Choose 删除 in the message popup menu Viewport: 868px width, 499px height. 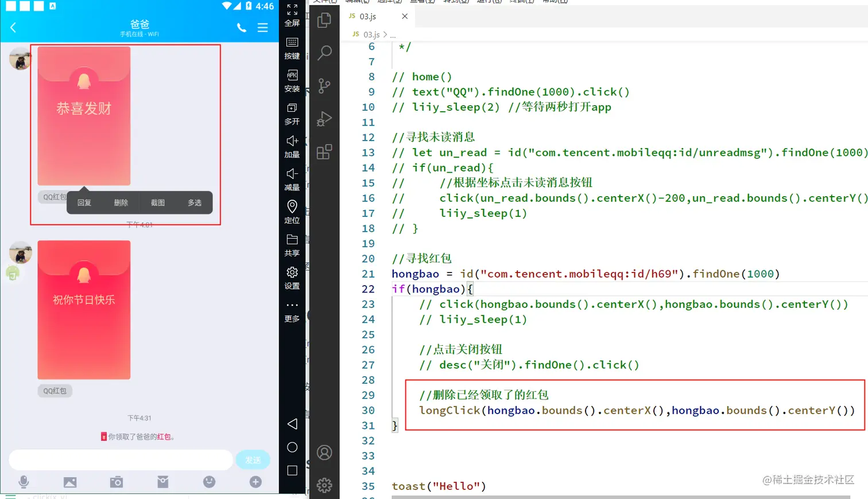pos(121,202)
